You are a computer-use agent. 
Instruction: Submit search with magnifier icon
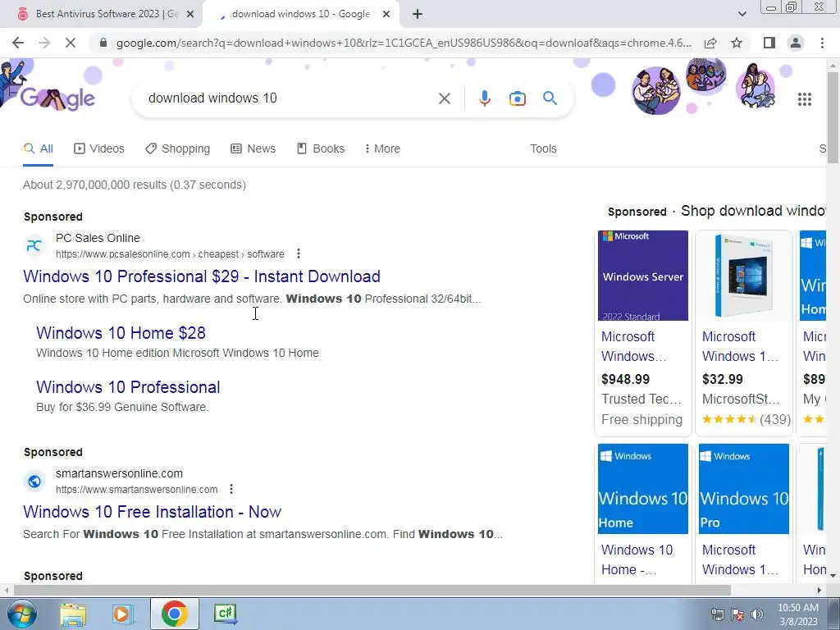pyautogui.click(x=550, y=98)
